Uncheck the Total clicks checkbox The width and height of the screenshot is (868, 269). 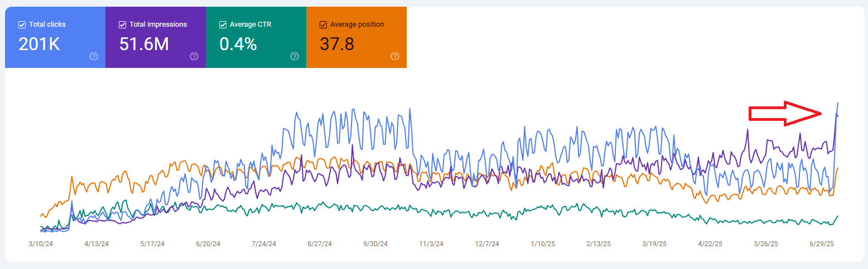(22, 25)
